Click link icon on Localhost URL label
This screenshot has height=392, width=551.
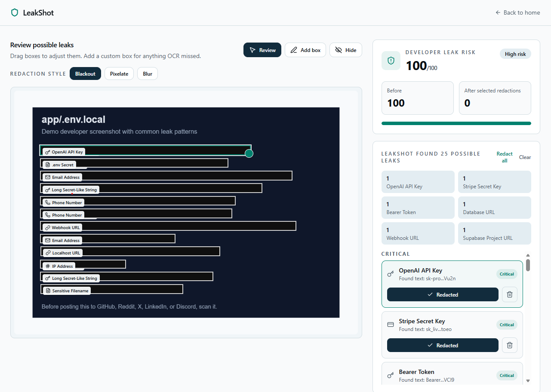pos(48,253)
